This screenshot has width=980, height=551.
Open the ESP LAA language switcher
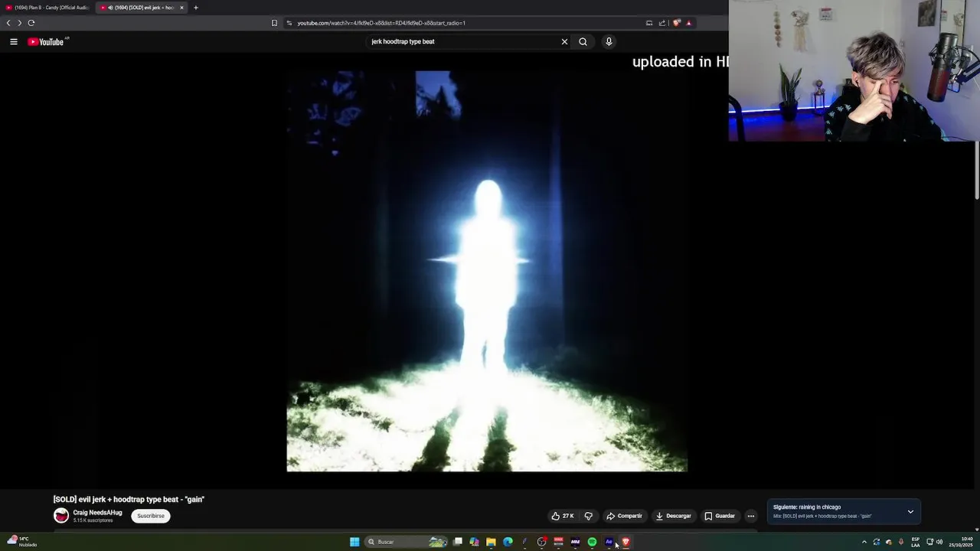[916, 542]
